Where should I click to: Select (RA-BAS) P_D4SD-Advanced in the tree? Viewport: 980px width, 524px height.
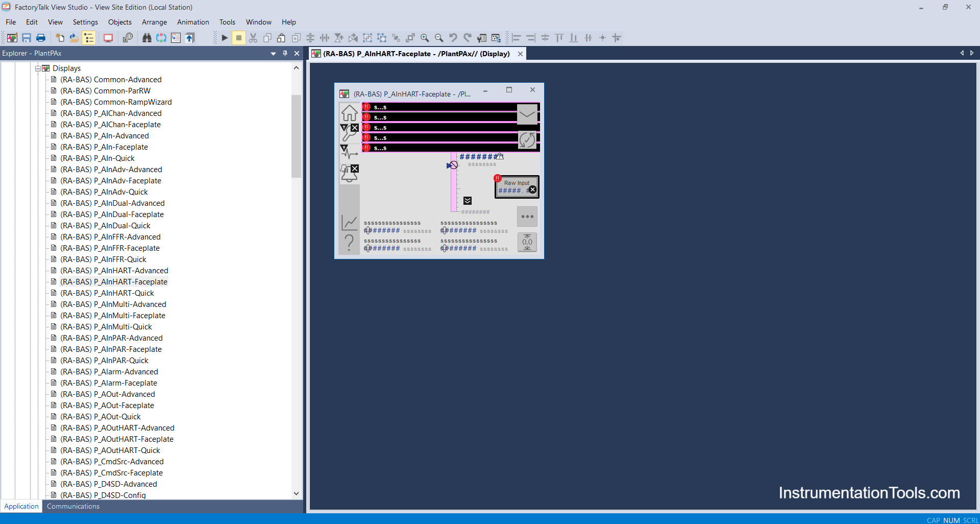pos(109,484)
